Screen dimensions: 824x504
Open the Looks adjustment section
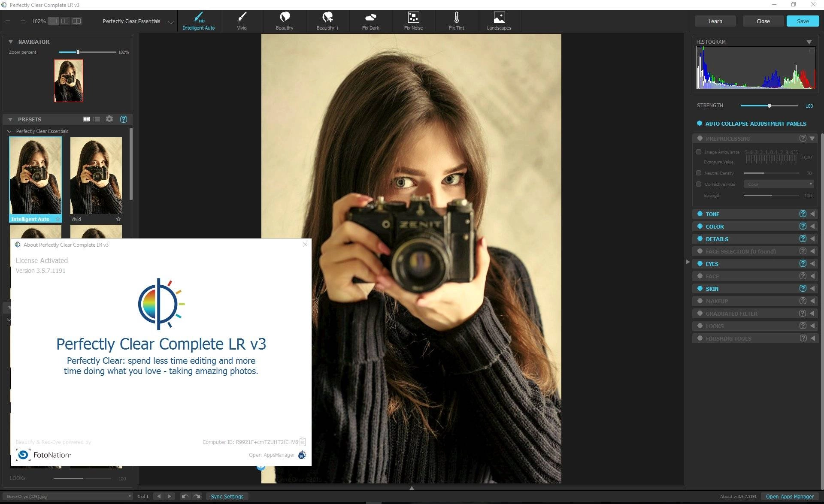pos(755,326)
